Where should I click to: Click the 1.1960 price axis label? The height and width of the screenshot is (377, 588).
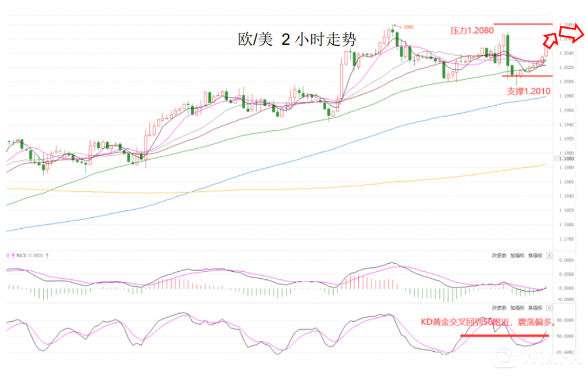click(x=566, y=110)
